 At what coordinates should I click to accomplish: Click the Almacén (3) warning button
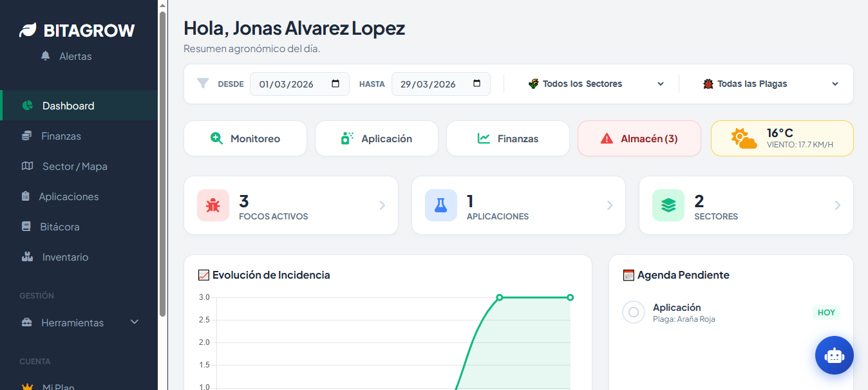pos(639,138)
